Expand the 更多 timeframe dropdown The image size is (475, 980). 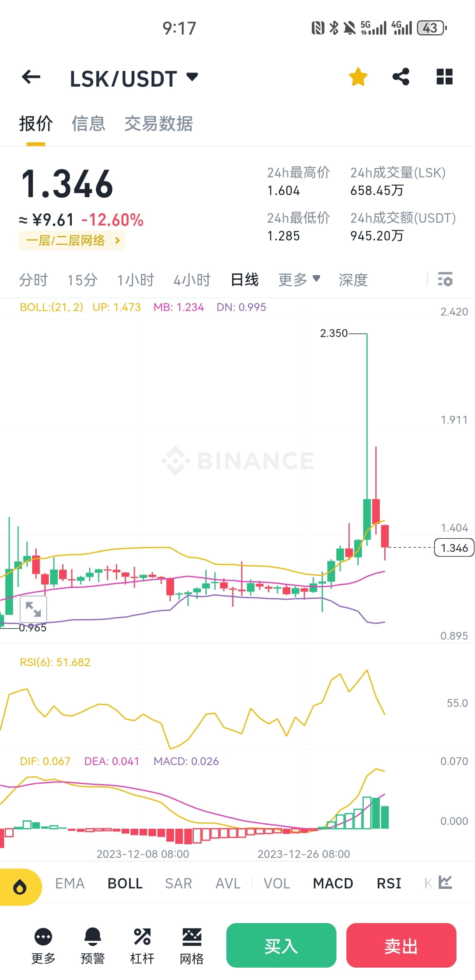click(299, 280)
